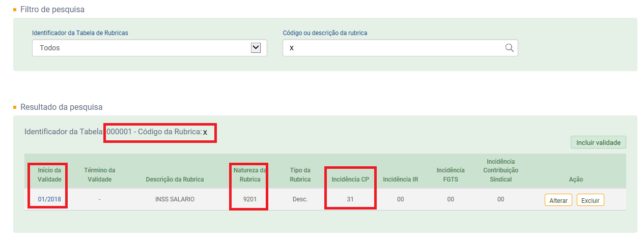
Task: Open the 01/2018 validity start link
Action: pos(49,199)
